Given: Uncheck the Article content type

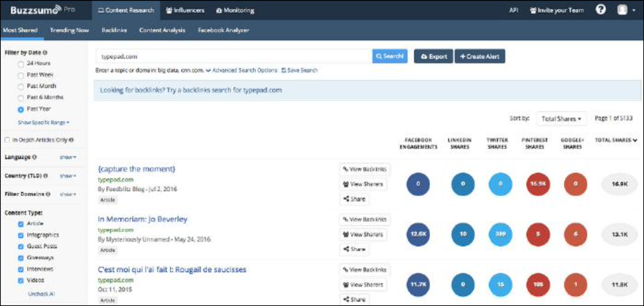Looking at the screenshot, I should [x=21, y=224].
